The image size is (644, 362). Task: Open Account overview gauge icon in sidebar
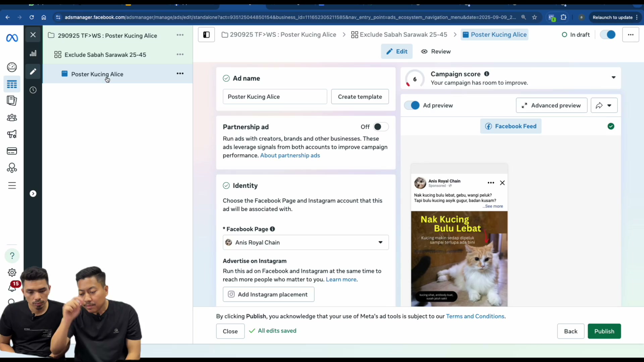[12, 67]
